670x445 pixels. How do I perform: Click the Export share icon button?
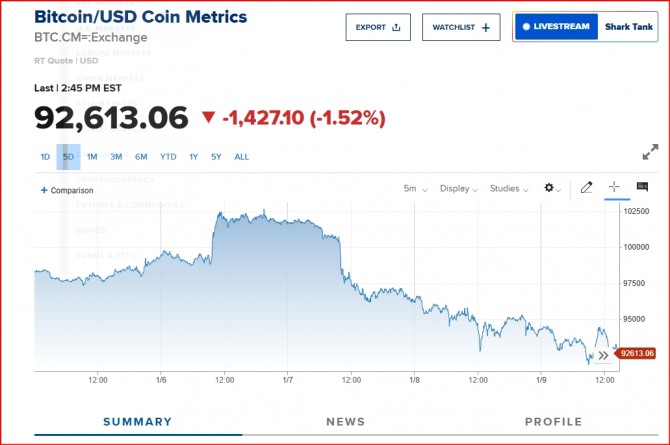[x=378, y=28]
